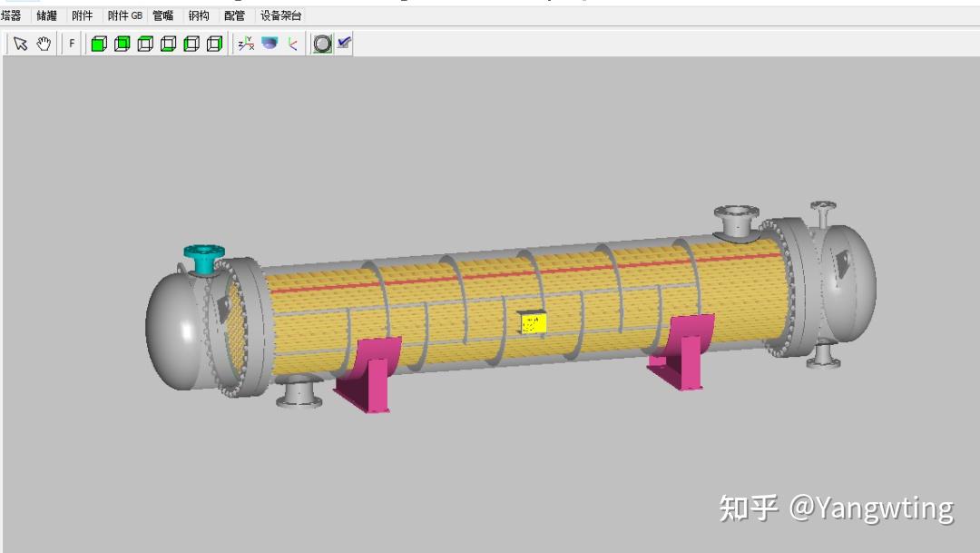Image resolution: width=980 pixels, height=553 pixels.
Task: Select the red angle-axis toolbar icon
Action: coord(291,42)
